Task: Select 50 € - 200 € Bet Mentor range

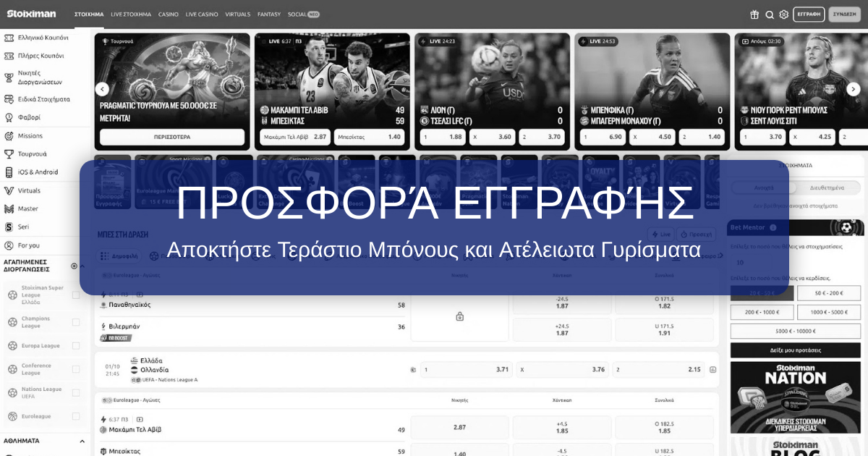Action: click(x=829, y=293)
